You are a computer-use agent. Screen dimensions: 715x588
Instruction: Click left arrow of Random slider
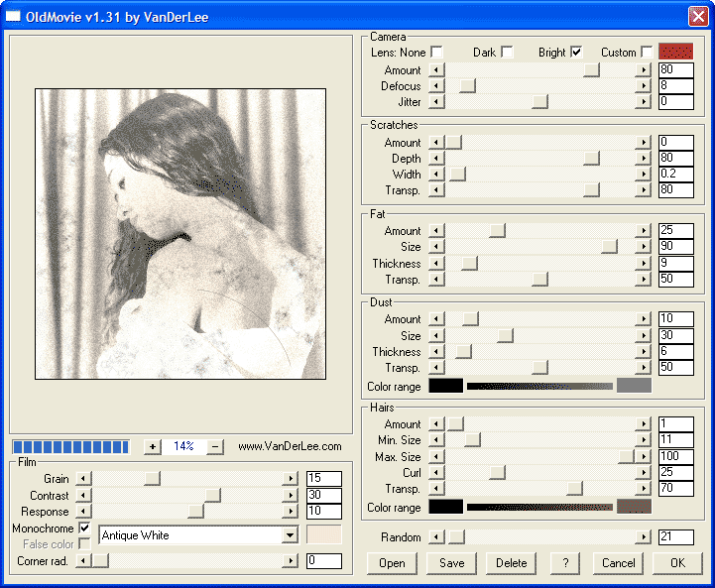[x=435, y=537]
